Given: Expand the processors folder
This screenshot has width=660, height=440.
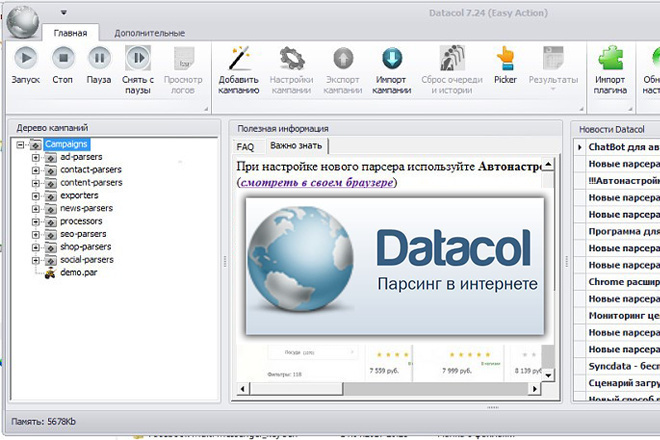Looking at the screenshot, I should pos(36,222).
